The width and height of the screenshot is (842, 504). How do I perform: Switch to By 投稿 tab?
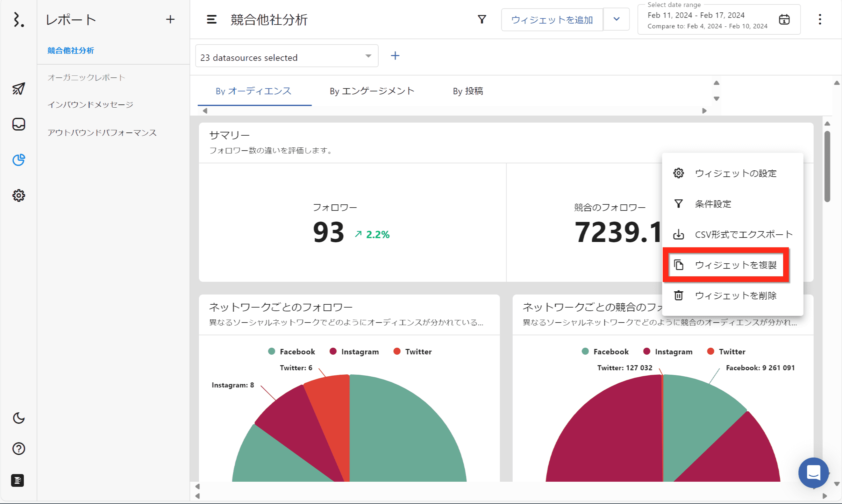point(468,91)
